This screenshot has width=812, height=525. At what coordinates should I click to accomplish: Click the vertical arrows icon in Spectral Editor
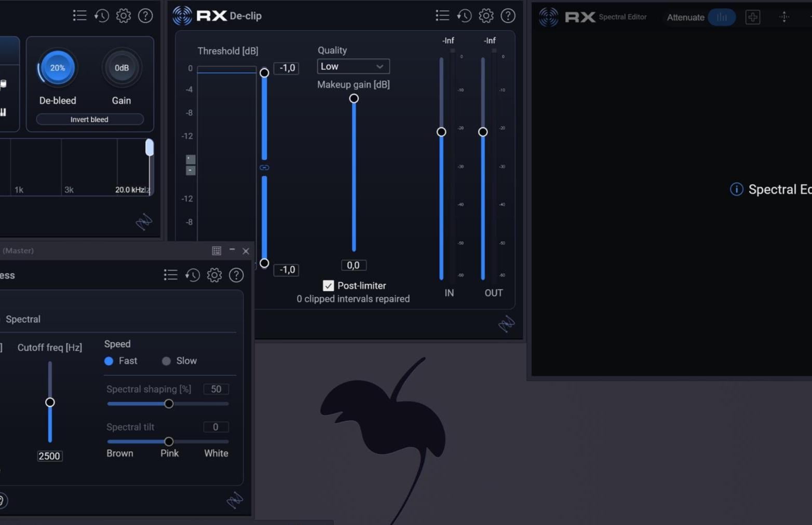[784, 17]
